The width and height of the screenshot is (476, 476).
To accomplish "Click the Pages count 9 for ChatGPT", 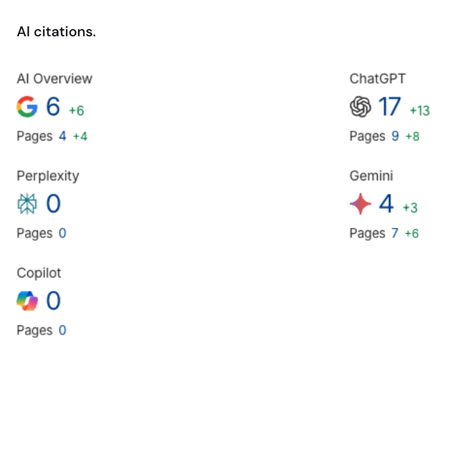I will (394, 136).
